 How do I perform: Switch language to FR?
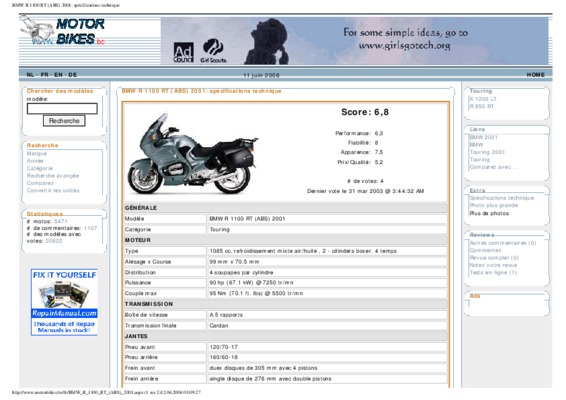coord(44,75)
